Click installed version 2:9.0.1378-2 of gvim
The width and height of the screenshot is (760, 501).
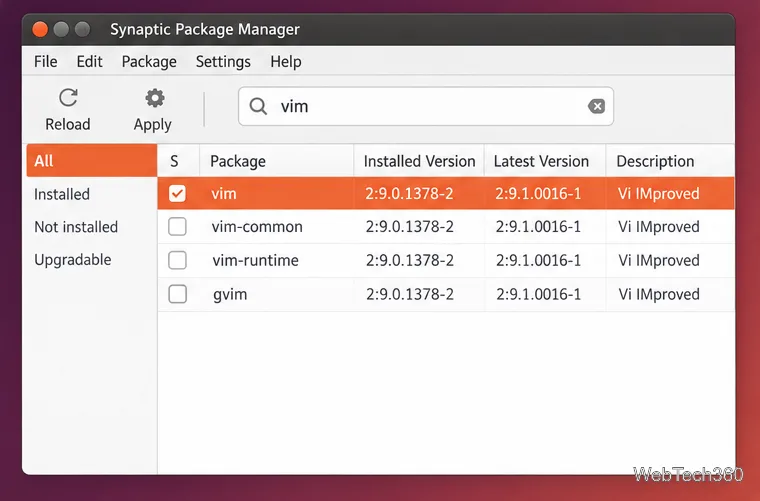click(410, 294)
